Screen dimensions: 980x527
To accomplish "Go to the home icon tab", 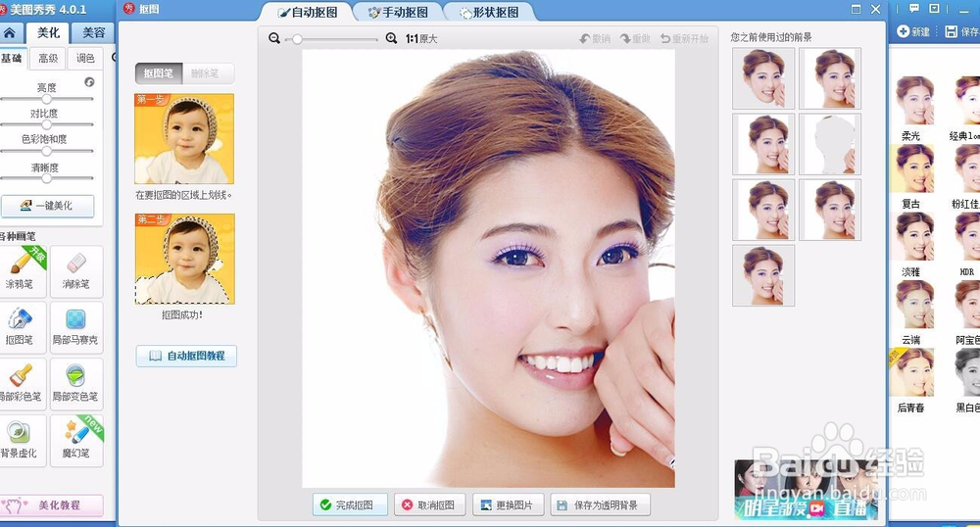I will [x=10, y=33].
